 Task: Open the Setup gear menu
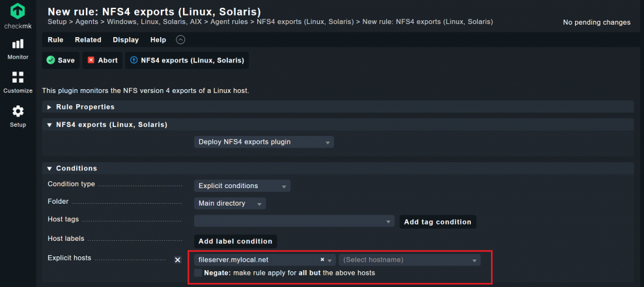[x=18, y=116]
